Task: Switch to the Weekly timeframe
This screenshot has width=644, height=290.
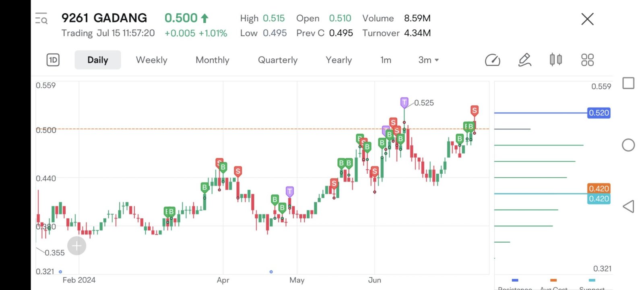Action: click(151, 60)
